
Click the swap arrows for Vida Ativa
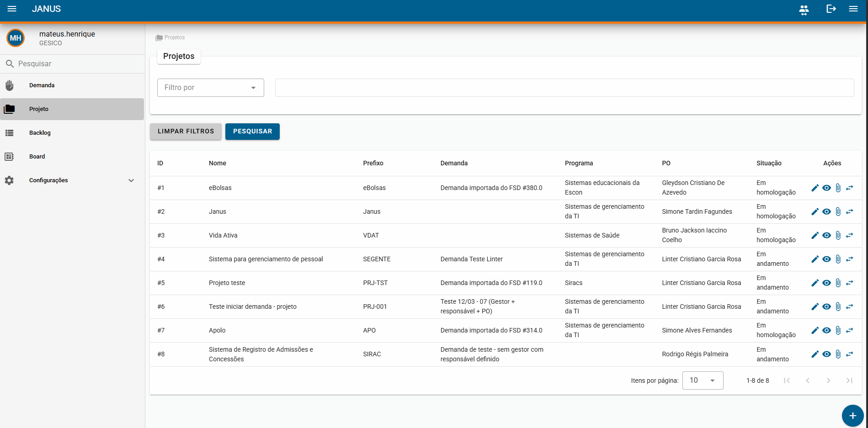pos(849,235)
